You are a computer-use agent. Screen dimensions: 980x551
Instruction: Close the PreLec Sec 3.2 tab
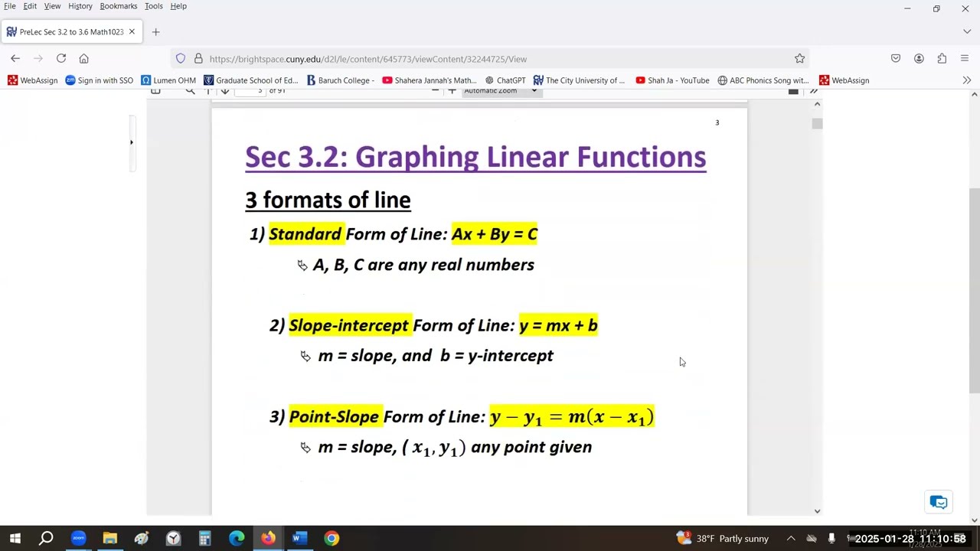132,31
